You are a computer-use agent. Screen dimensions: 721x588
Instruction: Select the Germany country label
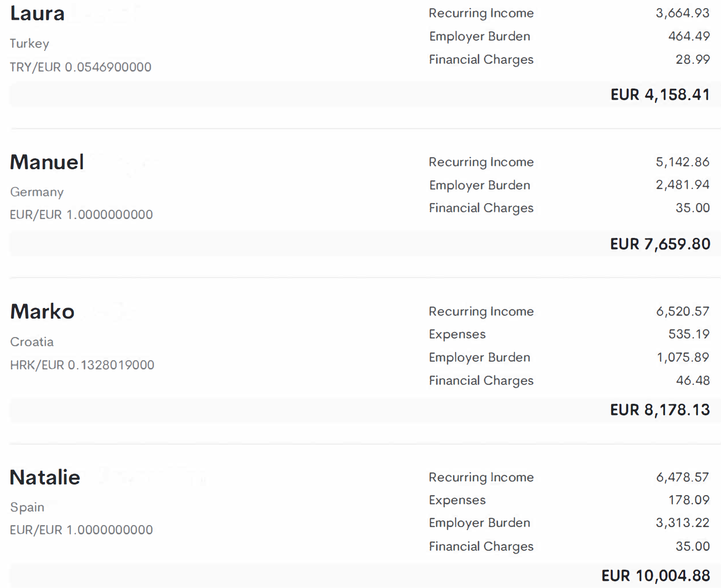pos(37,192)
